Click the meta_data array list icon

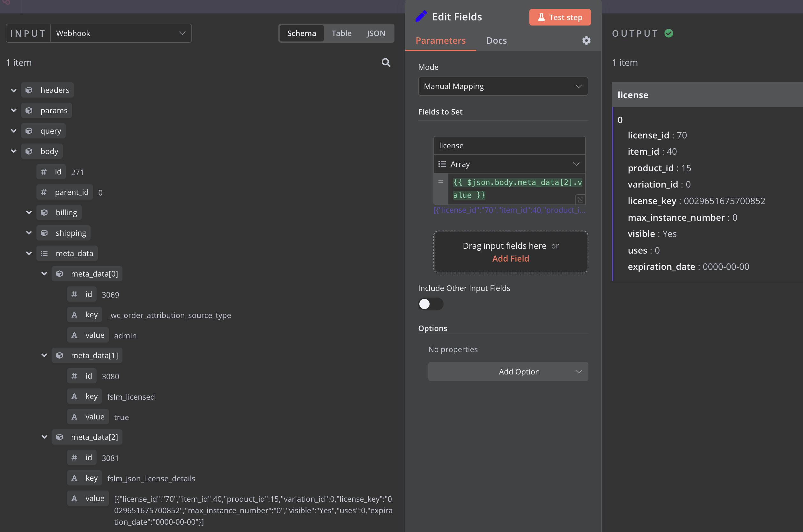(x=44, y=254)
